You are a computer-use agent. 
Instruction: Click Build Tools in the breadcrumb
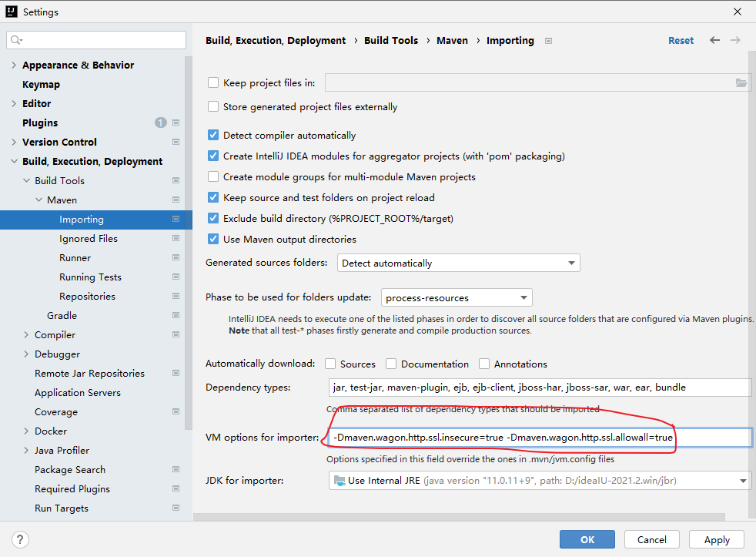tap(391, 41)
